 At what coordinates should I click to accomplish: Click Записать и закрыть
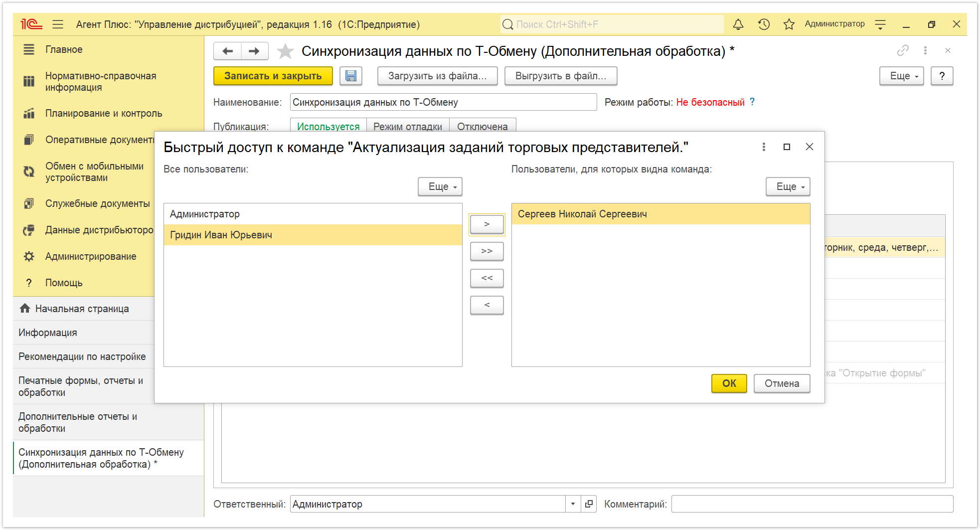273,76
